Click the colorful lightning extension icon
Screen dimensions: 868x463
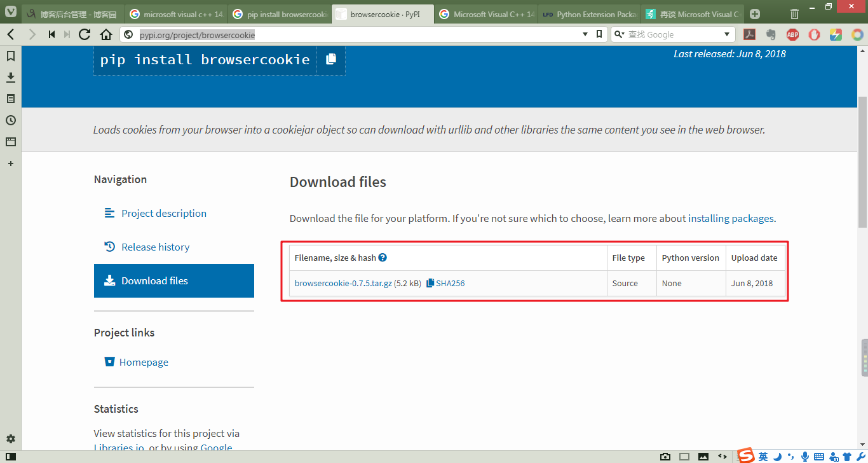point(836,34)
